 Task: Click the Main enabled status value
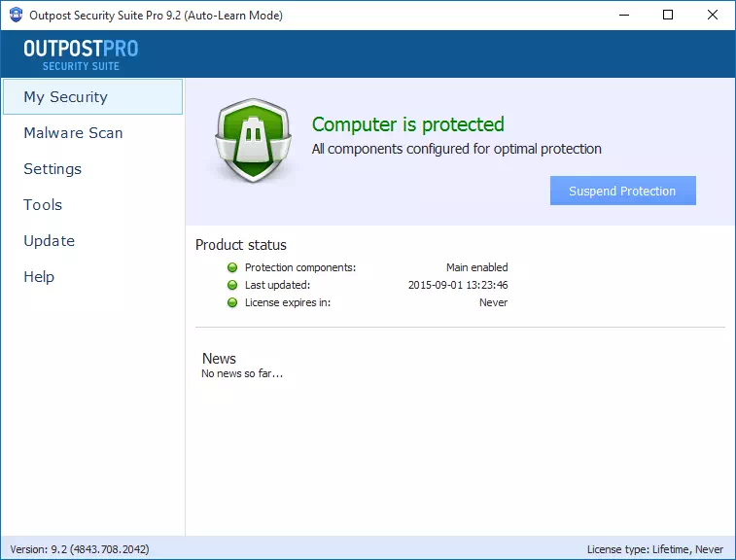pos(477,267)
